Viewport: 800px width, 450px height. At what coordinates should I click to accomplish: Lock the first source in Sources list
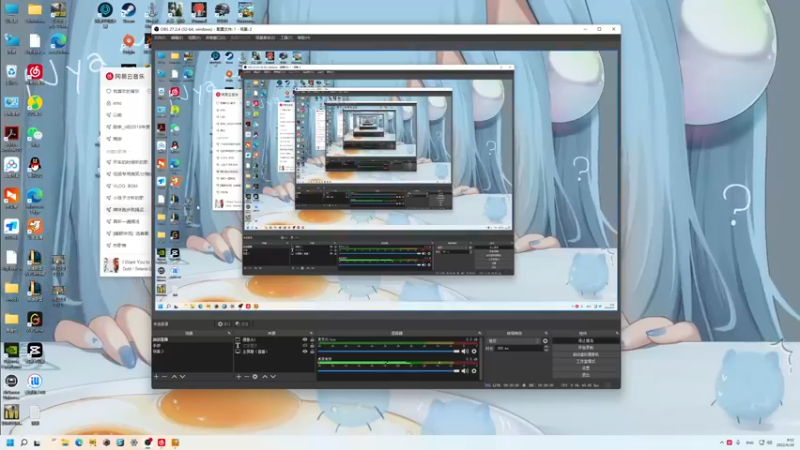pyautogui.click(x=312, y=339)
